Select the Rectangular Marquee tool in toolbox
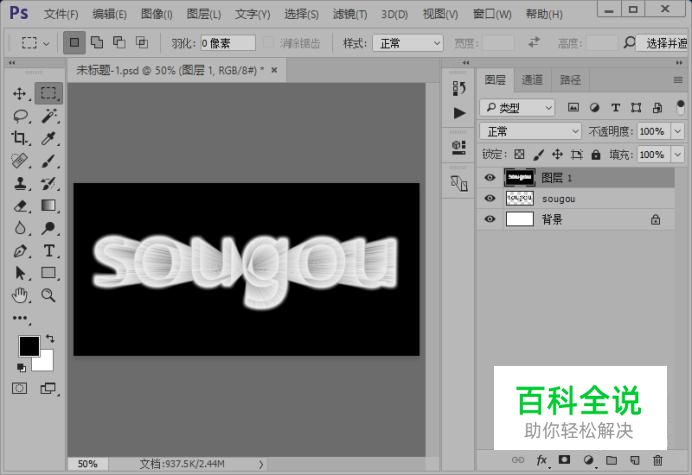 point(49,93)
